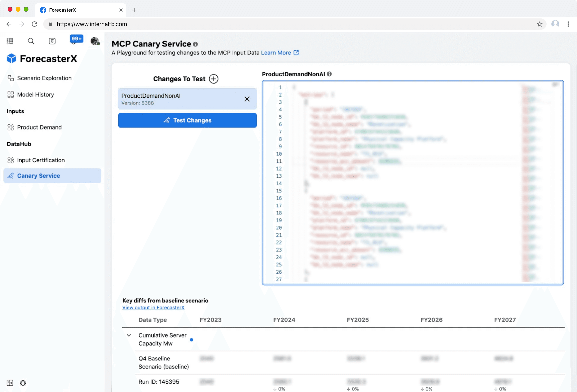Click the FY2024 column header
This screenshot has height=392, width=577.
pos(284,320)
